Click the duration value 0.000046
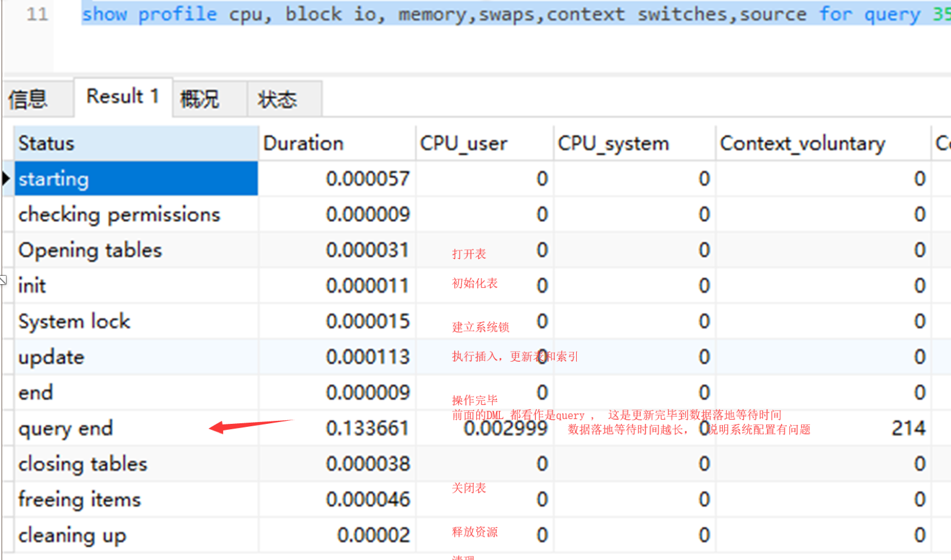 [x=368, y=500]
